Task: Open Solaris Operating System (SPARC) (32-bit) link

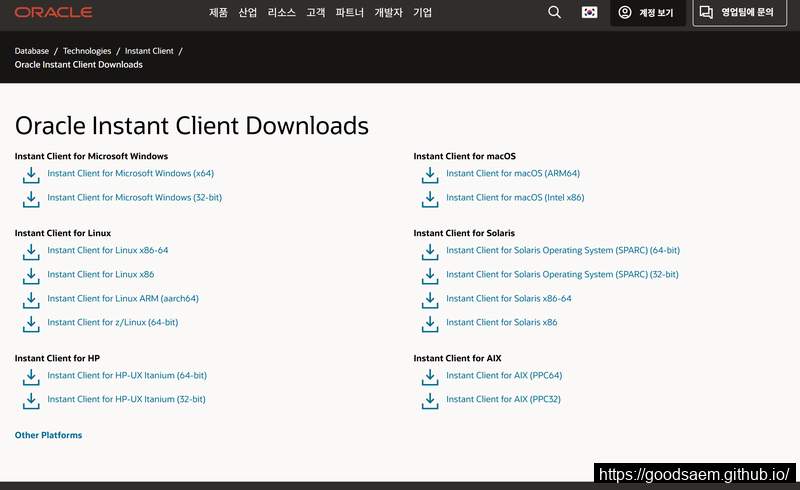Action: pyautogui.click(x=562, y=274)
